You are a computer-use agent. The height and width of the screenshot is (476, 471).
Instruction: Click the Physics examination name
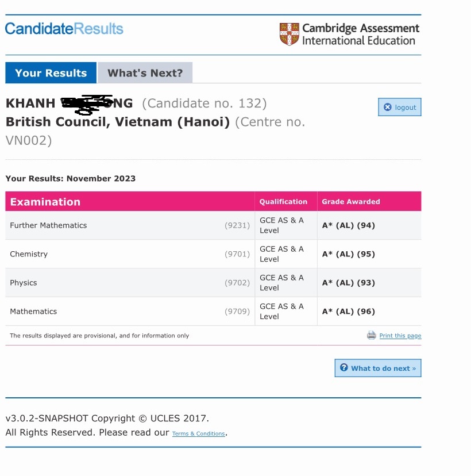click(24, 283)
